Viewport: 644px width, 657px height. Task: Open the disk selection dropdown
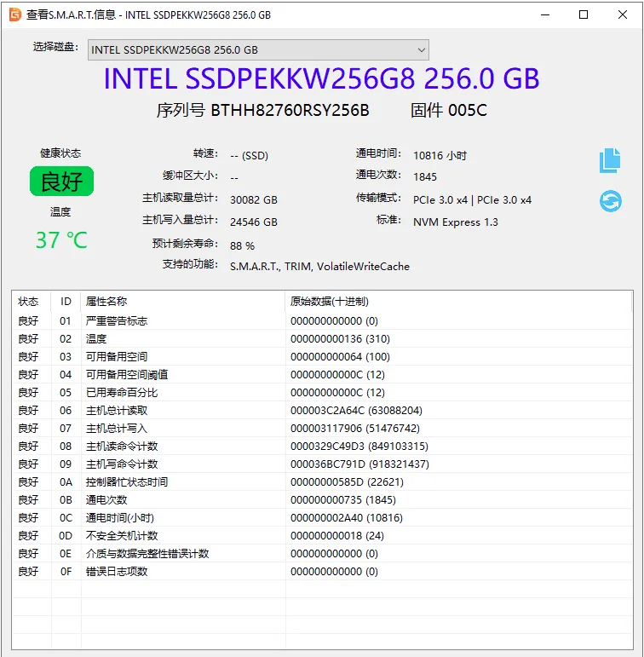(258, 50)
